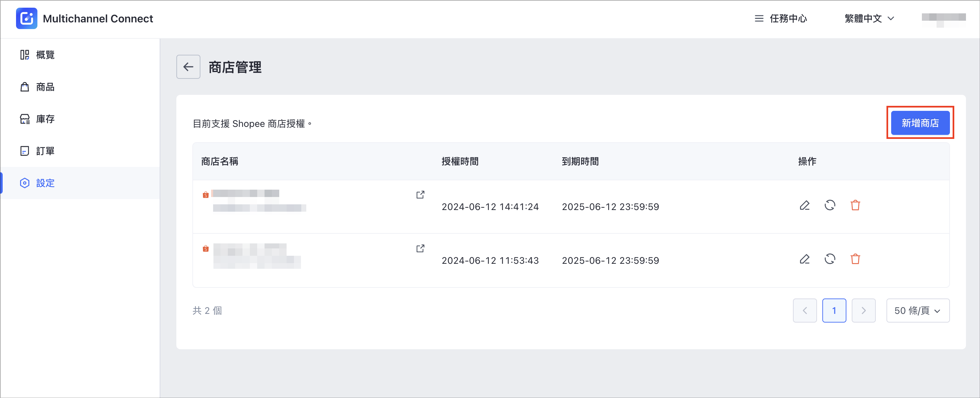Viewport: 980px width, 398px height.
Task: Open first shop's external link icon
Action: tap(420, 195)
